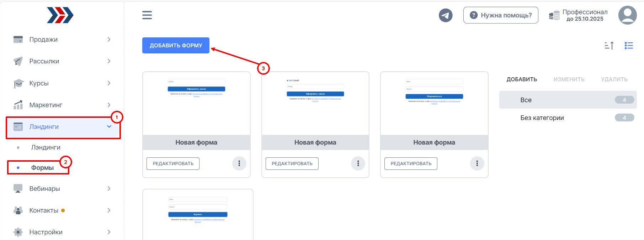Select the Все category row

pyautogui.click(x=568, y=100)
